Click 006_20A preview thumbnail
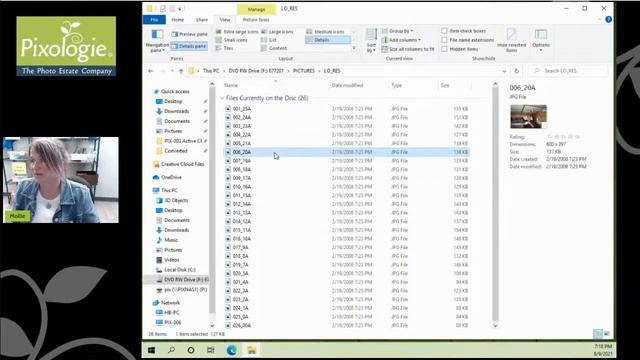Screen dimensions: 640x360 tap(528, 116)
